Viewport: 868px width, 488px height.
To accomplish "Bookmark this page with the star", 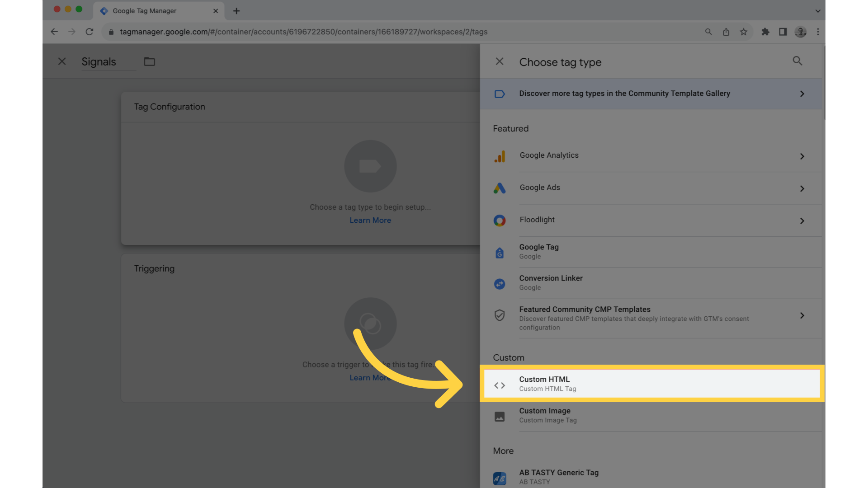I will pyautogui.click(x=744, y=32).
